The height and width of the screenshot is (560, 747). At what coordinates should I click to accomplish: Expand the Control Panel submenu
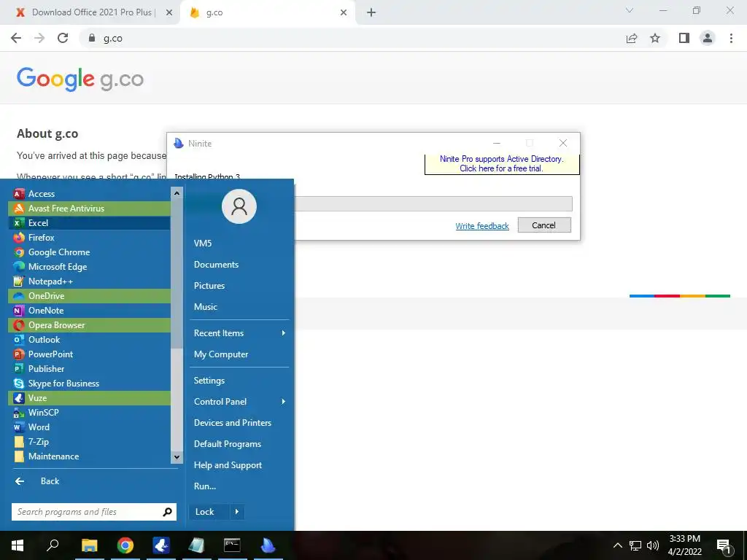pos(239,402)
